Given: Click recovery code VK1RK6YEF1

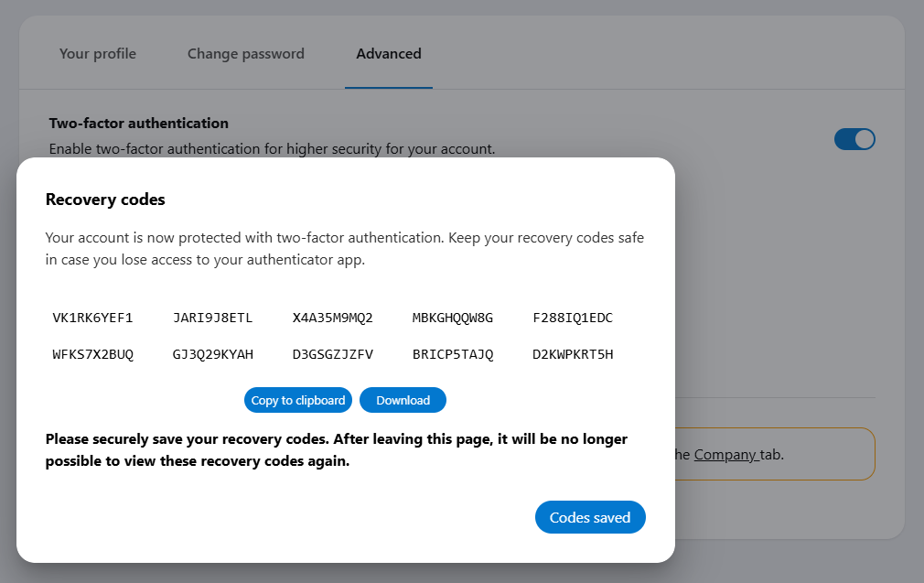Looking at the screenshot, I should (x=92, y=318).
